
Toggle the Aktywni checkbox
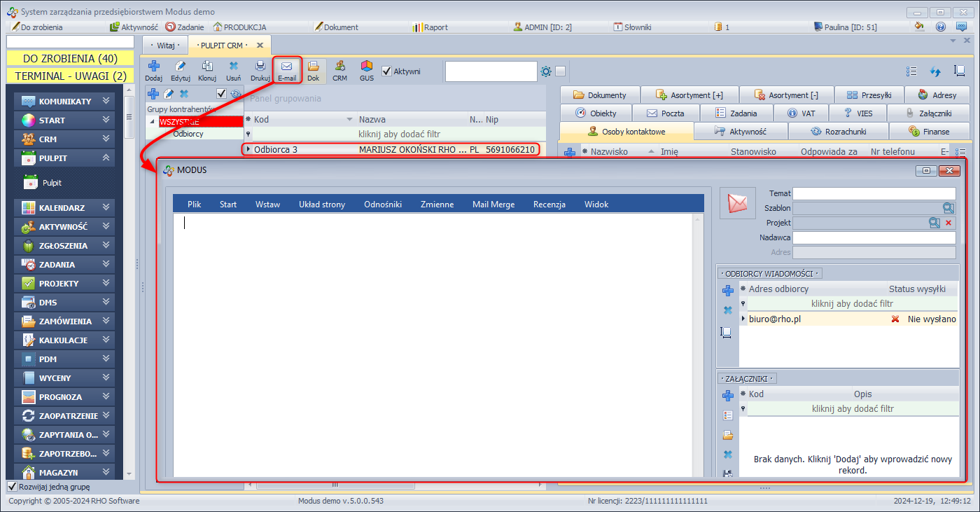tap(386, 71)
